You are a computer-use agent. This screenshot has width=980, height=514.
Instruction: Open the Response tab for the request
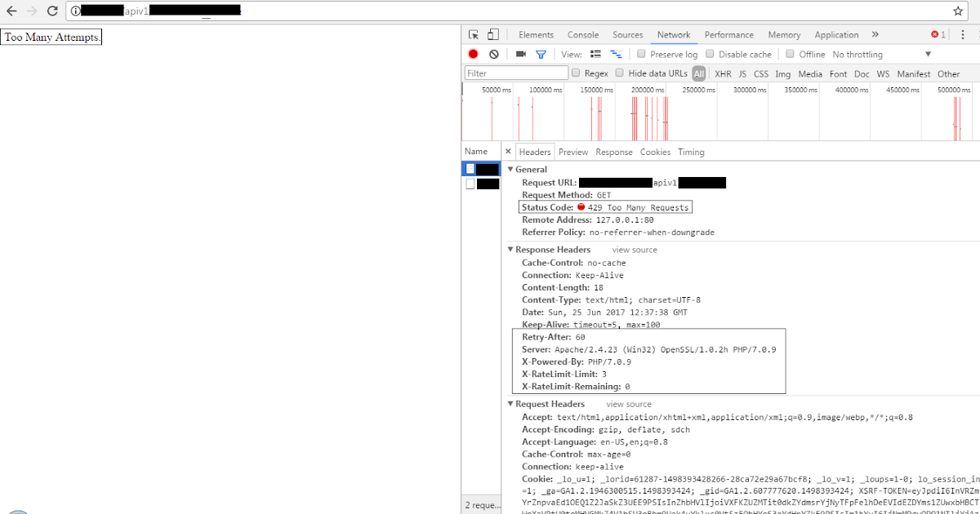click(x=613, y=152)
